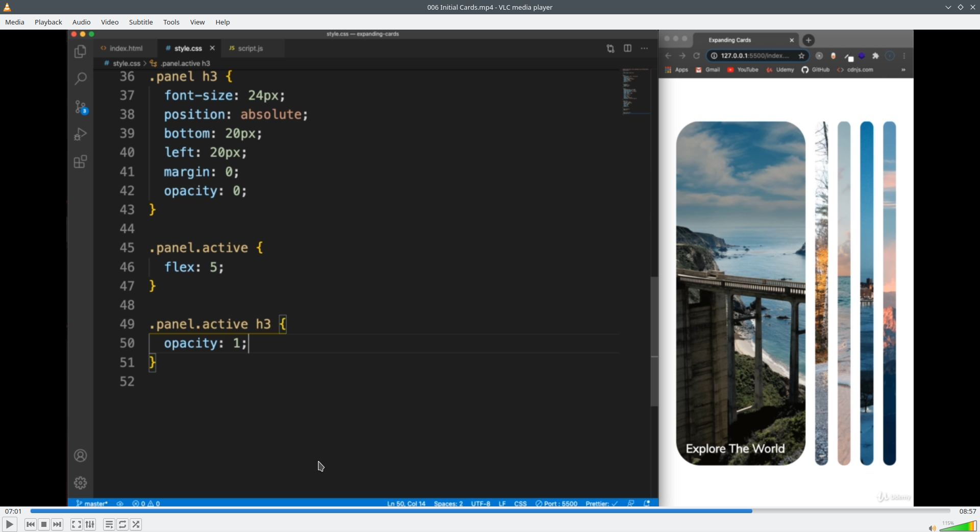Click the Explore The World card
980x532 pixels.
point(741,293)
